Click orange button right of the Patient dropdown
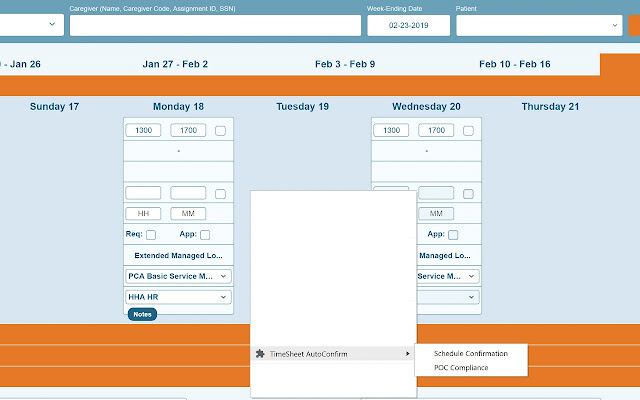Viewport: 640px width, 400px height. (634, 25)
